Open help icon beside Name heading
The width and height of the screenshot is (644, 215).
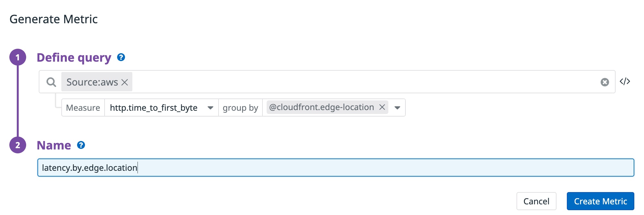point(81,145)
